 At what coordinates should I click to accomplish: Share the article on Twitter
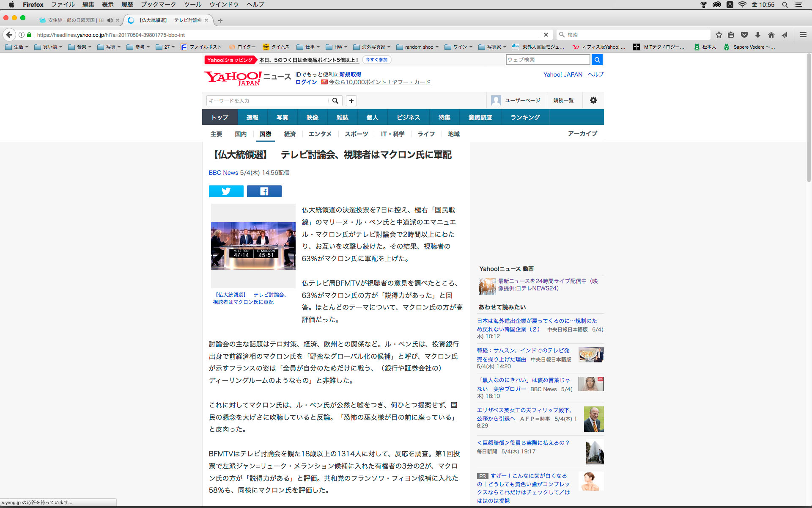tap(226, 191)
